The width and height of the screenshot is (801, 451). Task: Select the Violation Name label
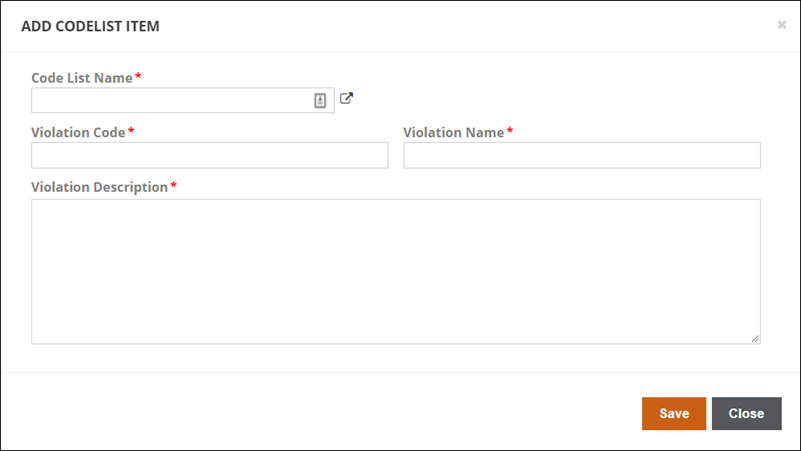point(454,132)
